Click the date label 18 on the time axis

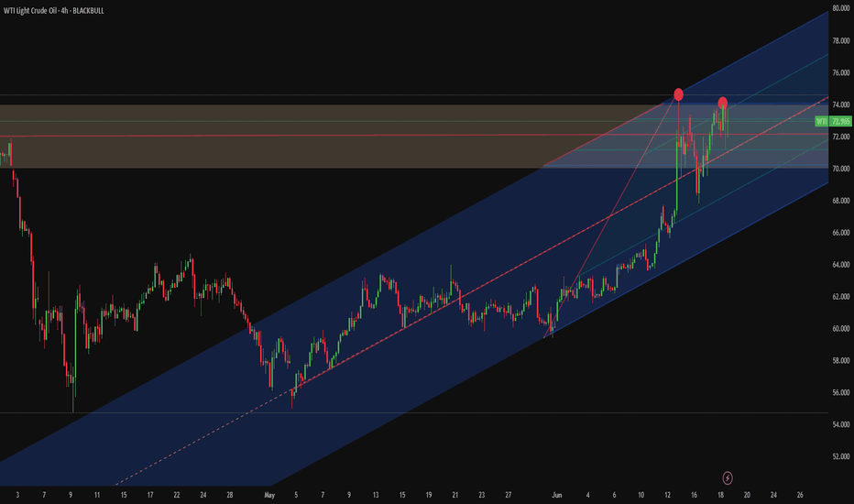[720, 495]
